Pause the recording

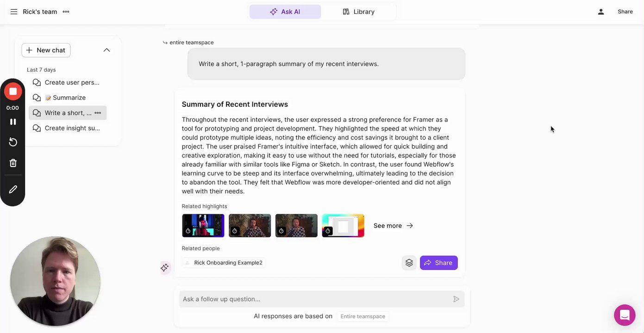13,122
